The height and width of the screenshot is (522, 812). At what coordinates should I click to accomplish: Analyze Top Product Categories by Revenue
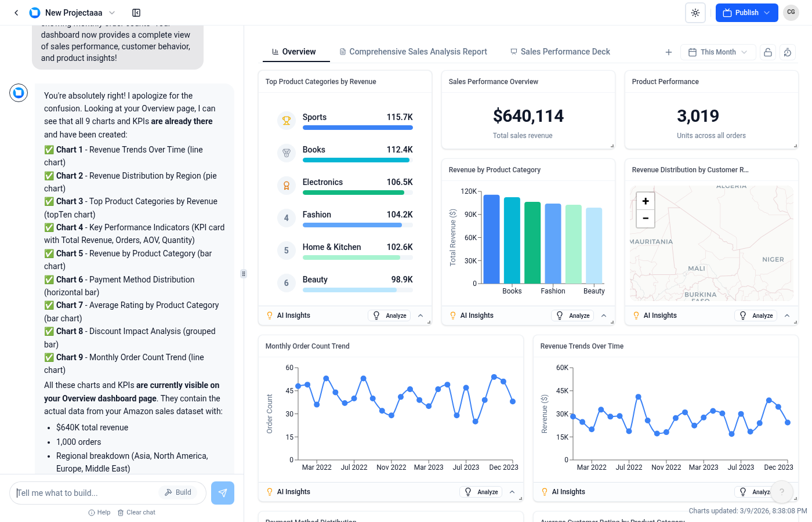pos(389,316)
